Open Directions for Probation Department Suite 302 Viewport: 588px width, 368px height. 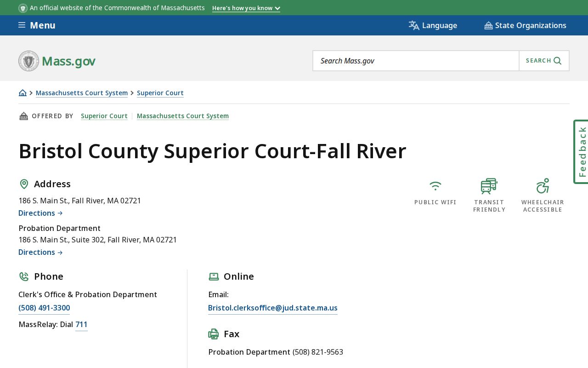pyautogui.click(x=40, y=252)
